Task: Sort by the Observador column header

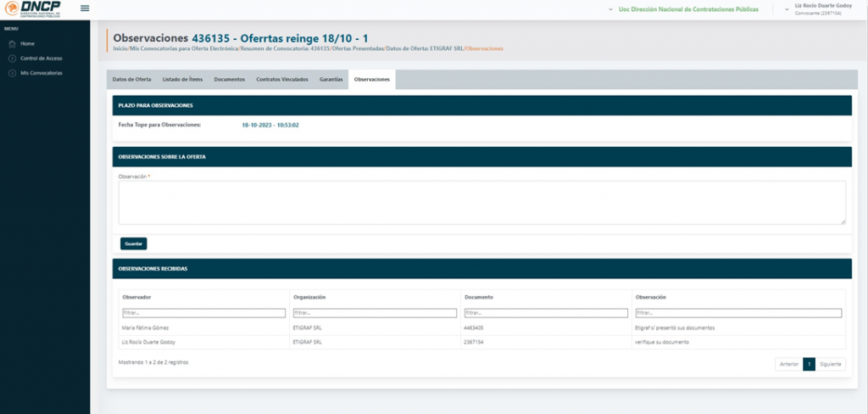Action: 136,297
